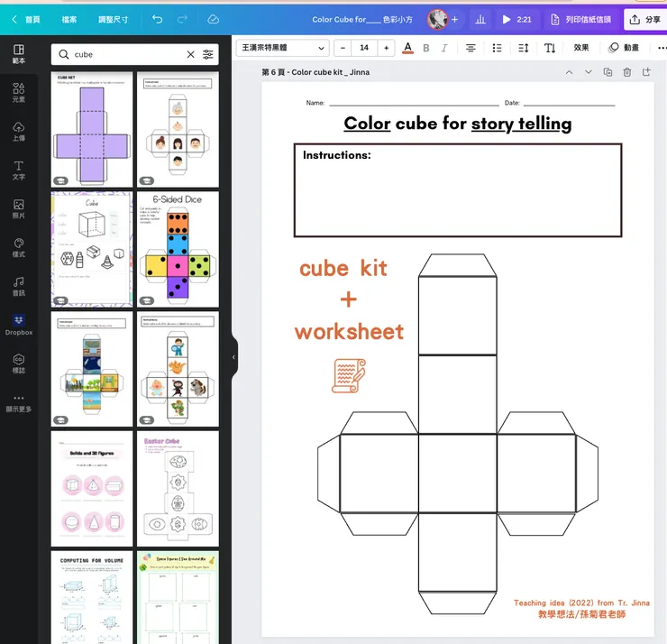Open the 樣式 styles tab

coord(19,248)
